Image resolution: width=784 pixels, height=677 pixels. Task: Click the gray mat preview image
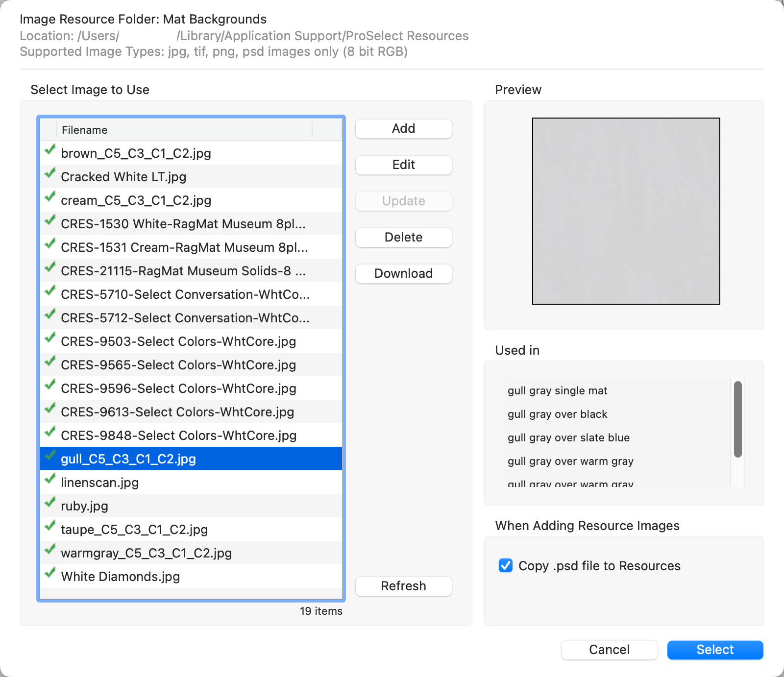pos(626,211)
